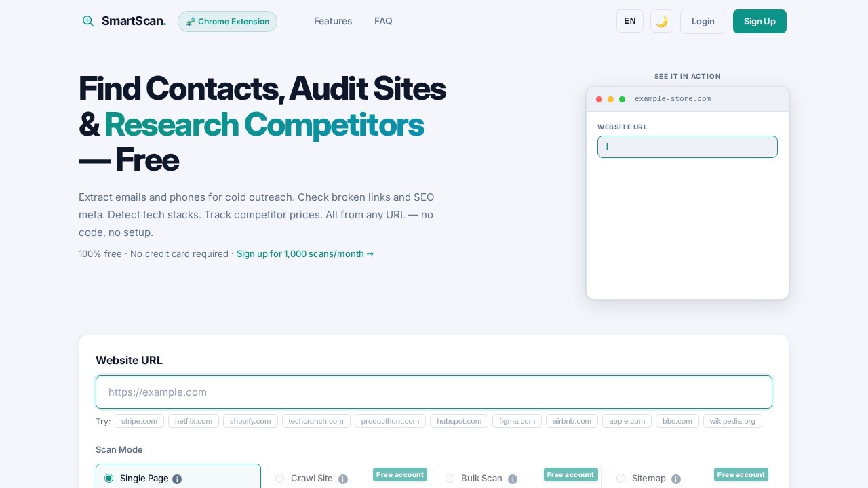This screenshot has width=868, height=488.
Task: Click the Sign Up button
Action: click(x=759, y=21)
